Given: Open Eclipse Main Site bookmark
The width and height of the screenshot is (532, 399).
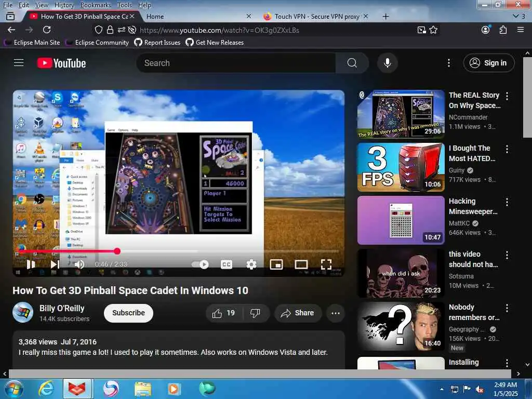Looking at the screenshot, I should pyautogui.click(x=32, y=43).
